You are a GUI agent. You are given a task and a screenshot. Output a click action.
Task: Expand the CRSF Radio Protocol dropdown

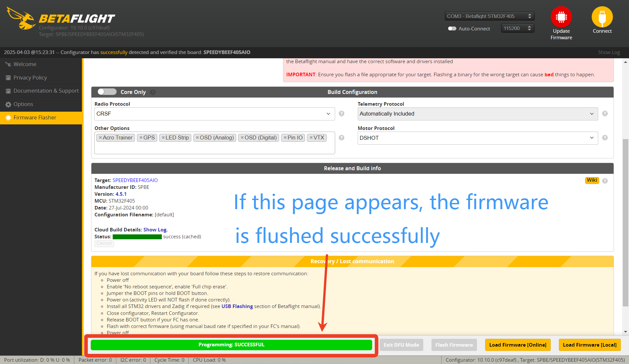click(215, 114)
